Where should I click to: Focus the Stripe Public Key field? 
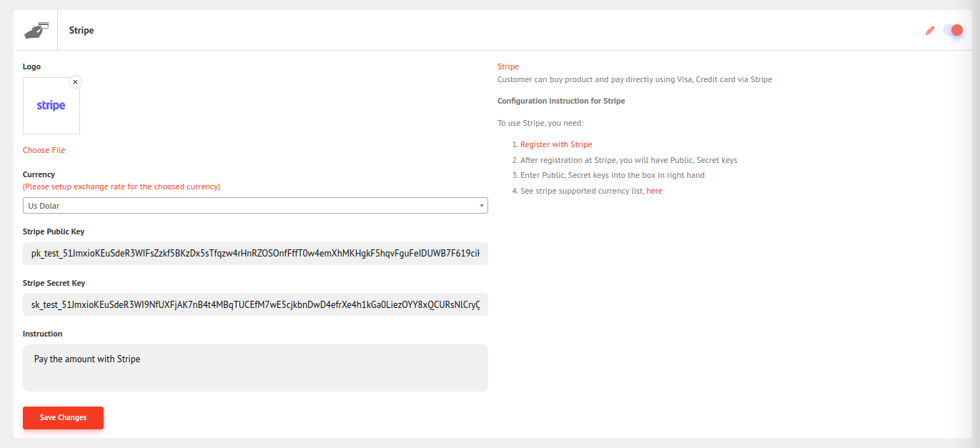(x=255, y=254)
